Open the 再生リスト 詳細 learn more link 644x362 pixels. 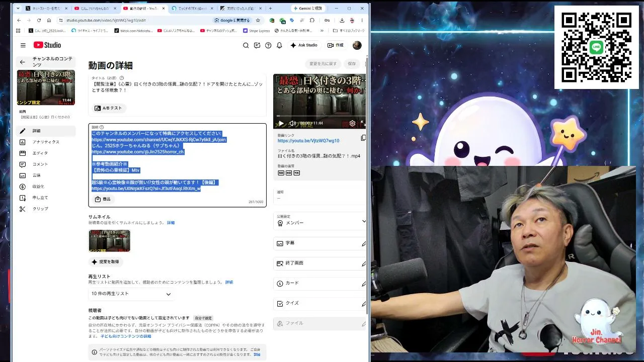click(229, 283)
